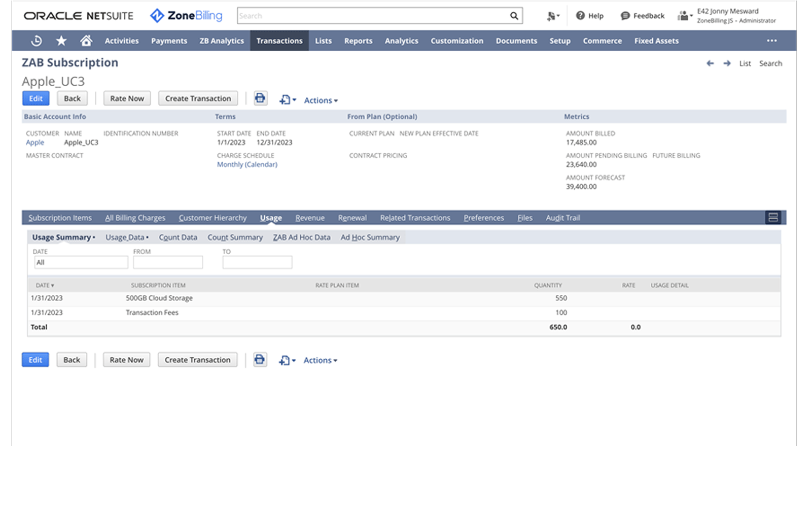Sort by the Date column header

pyautogui.click(x=45, y=285)
